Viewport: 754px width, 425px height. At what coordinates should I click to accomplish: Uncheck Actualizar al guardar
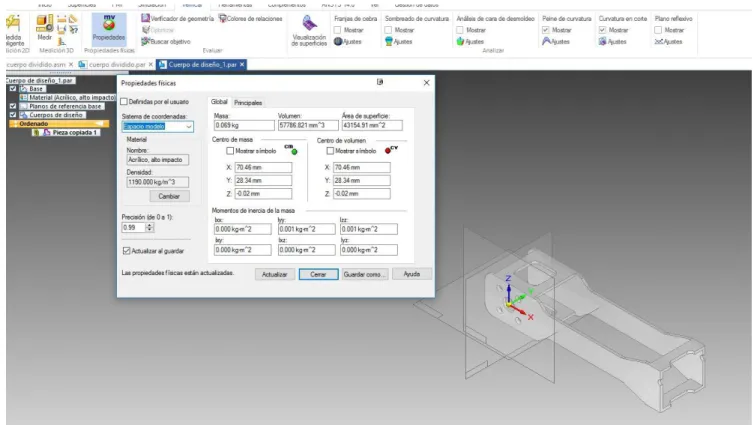pyautogui.click(x=126, y=250)
